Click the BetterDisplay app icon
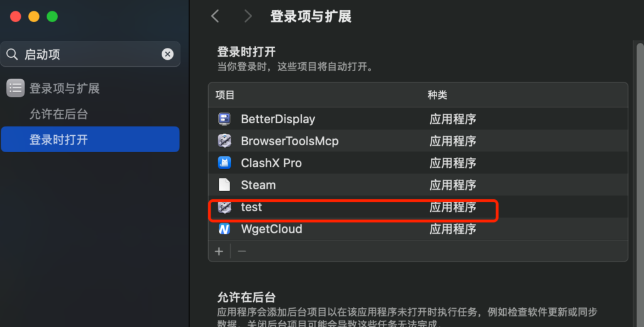The height and width of the screenshot is (327, 644). click(225, 119)
